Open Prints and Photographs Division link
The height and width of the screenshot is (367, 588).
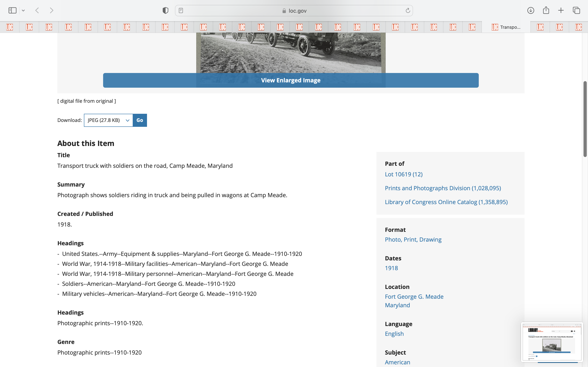pos(443,188)
